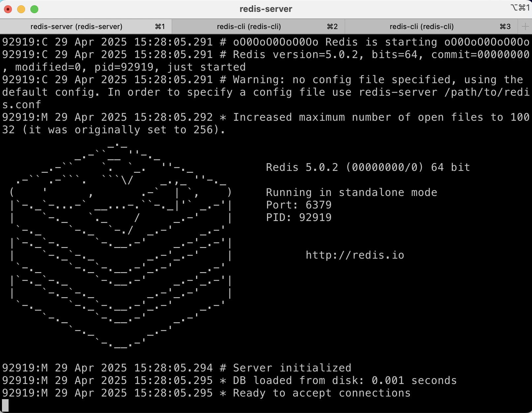Image resolution: width=532 pixels, height=413 pixels.
Task: Click 'Increased maximum number of open files' line
Action: (x=266, y=117)
